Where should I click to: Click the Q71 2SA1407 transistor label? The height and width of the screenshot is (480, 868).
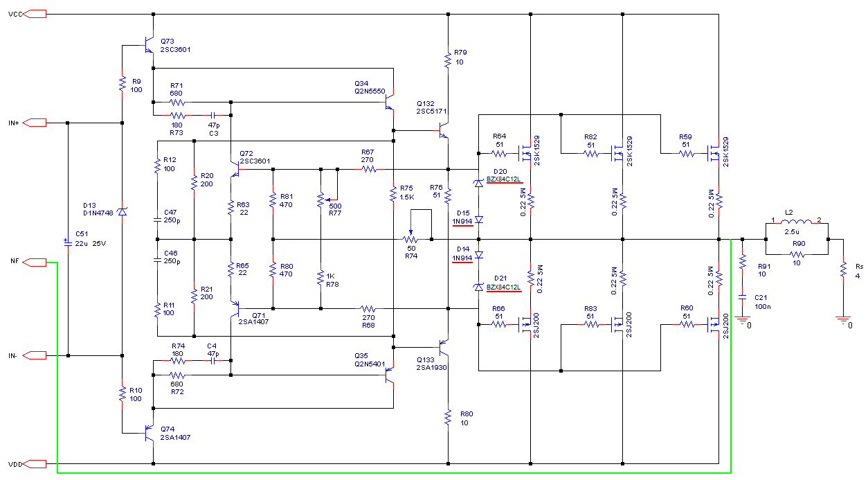click(x=254, y=318)
